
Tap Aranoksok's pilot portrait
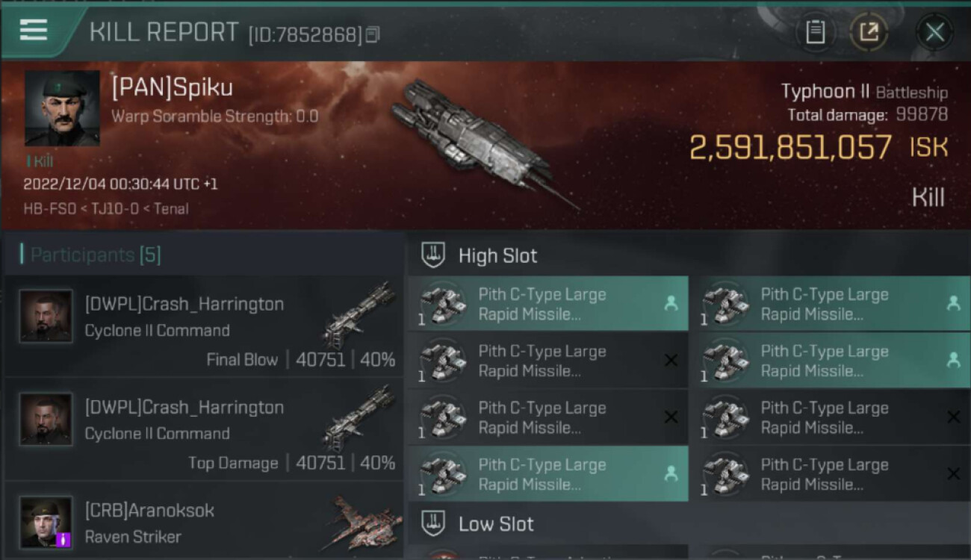(46, 522)
